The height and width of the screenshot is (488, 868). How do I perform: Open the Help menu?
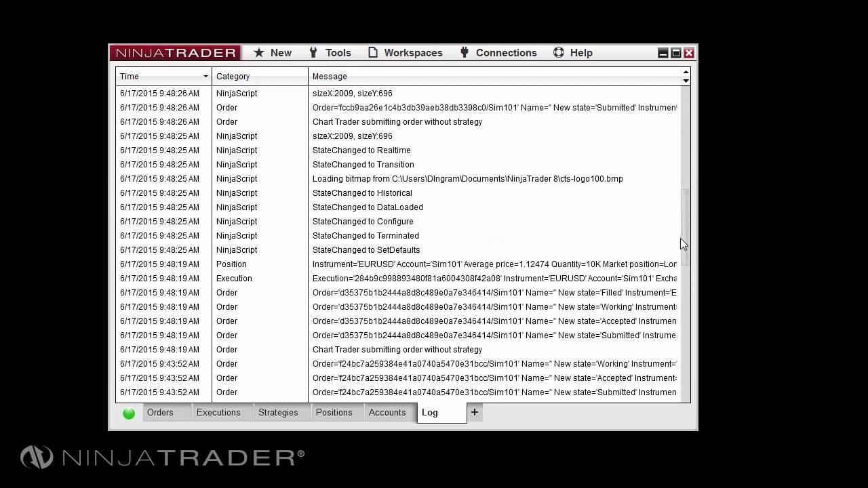pyautogui.click(x=573, y=53)
